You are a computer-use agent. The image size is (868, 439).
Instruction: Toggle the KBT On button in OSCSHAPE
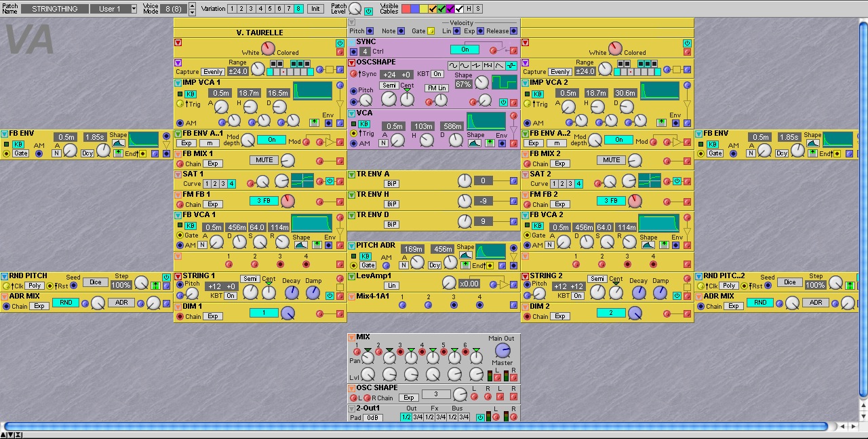click(x=437, y=75)
